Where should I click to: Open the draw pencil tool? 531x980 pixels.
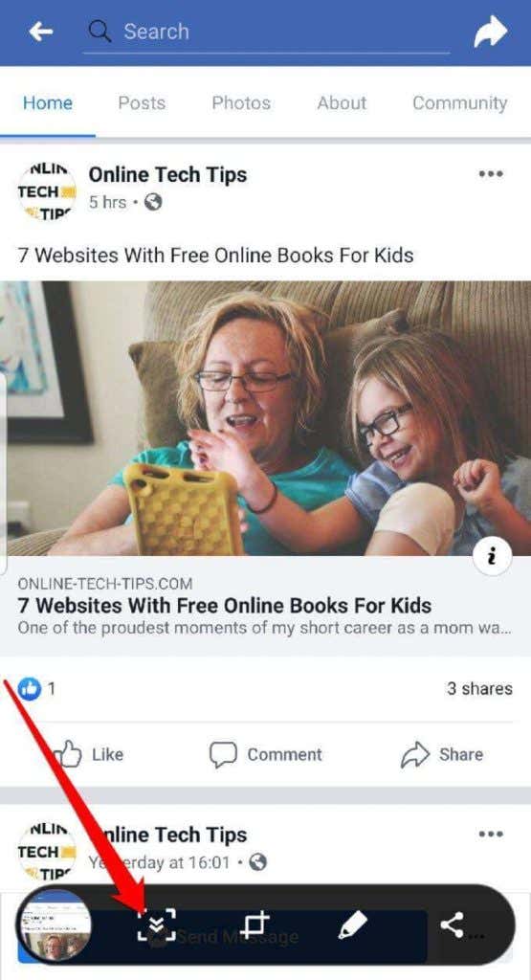point(353,924)
